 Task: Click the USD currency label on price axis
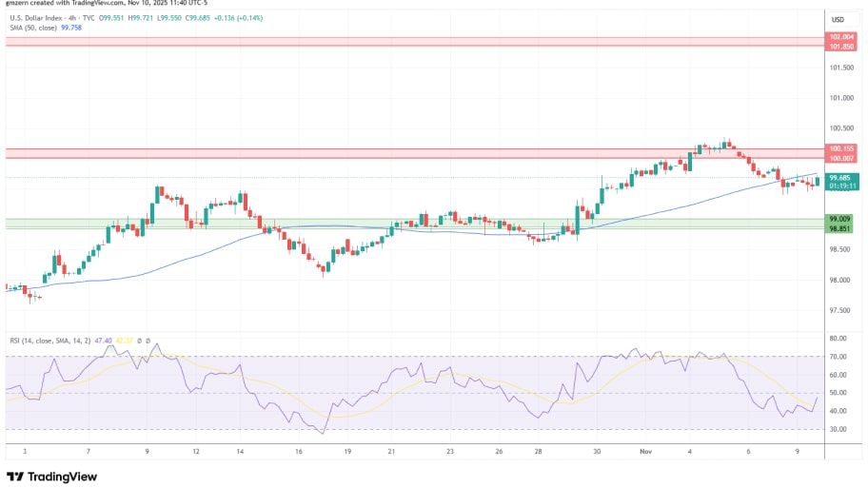pyautogui.click(x=838, y=20)
